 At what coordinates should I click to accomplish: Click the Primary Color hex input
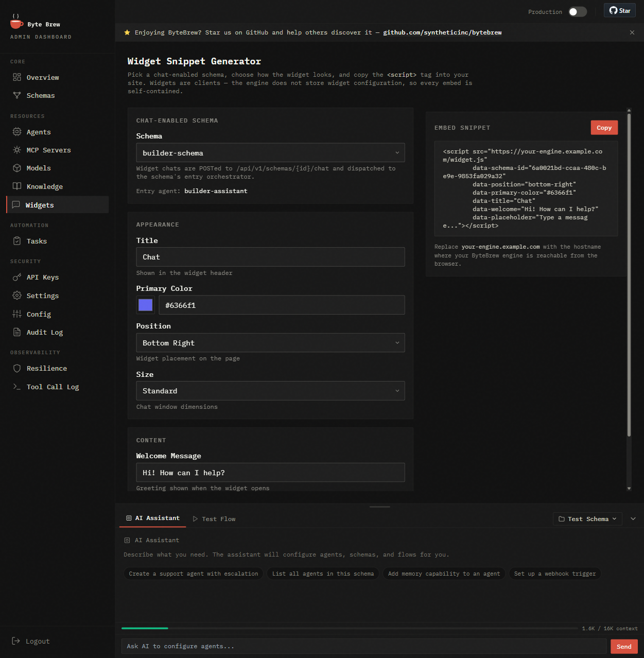[x=282, y=305]
